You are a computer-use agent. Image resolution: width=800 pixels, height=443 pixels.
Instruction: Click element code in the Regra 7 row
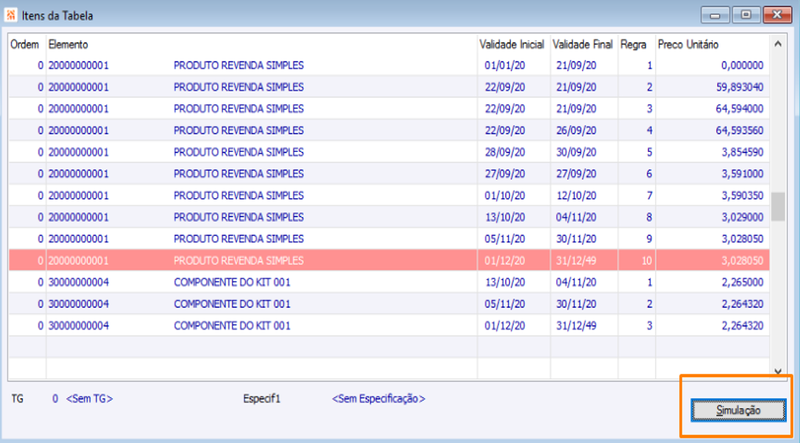(79, 195)
